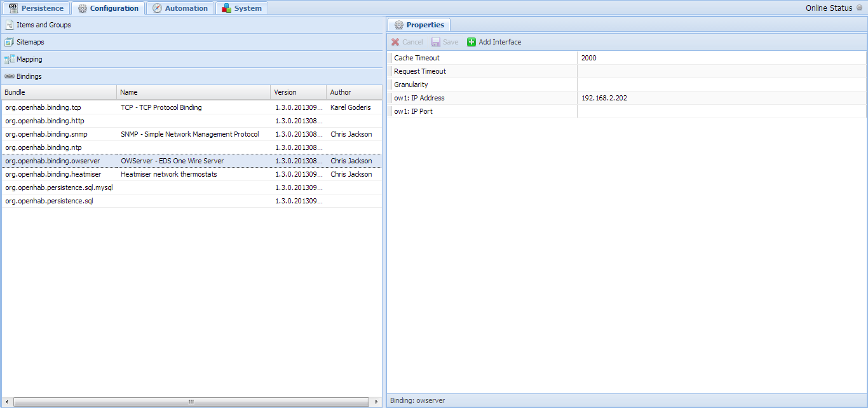The height and width of the screenshot is (408, 868).
Task: Click the Save button label
Action: [x=451, y=42]
